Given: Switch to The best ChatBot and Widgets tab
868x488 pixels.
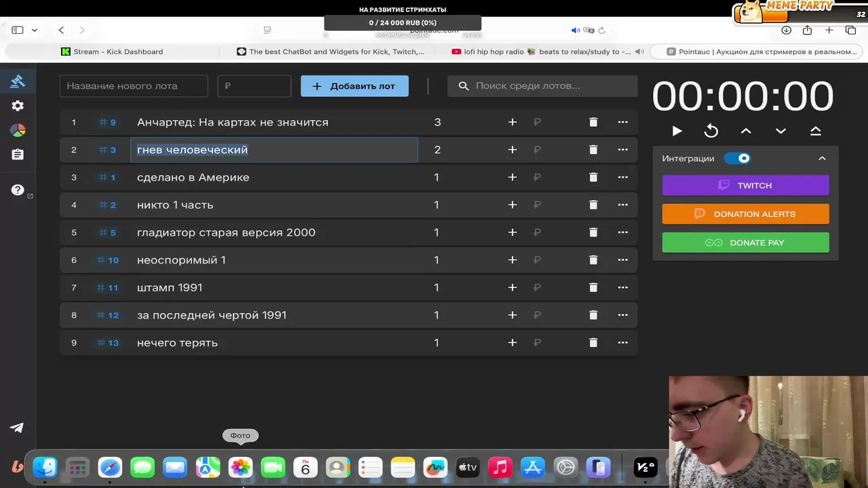Looking at the screenshot, I should pos(331,52).
